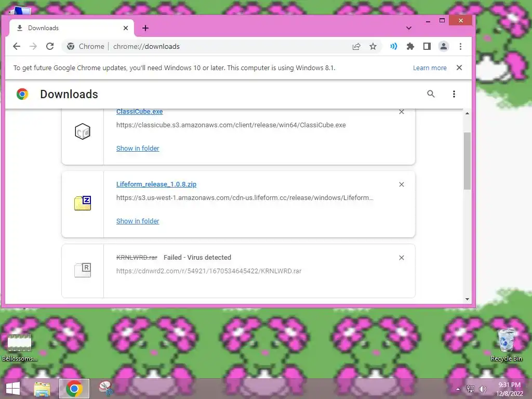
Task: Toggle the Chrome side panel
Action: [x=427, y=46]
